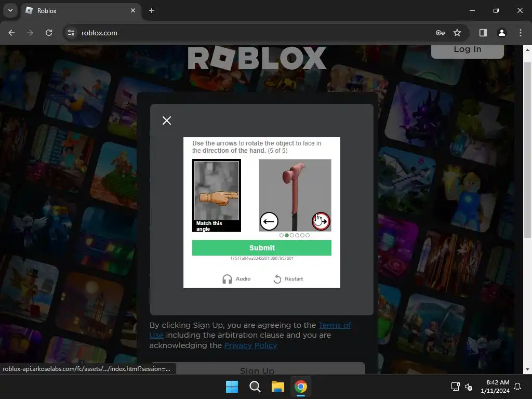532x399 pixels.
Task: Open the Windows Start menu
Action: [232, 387]
